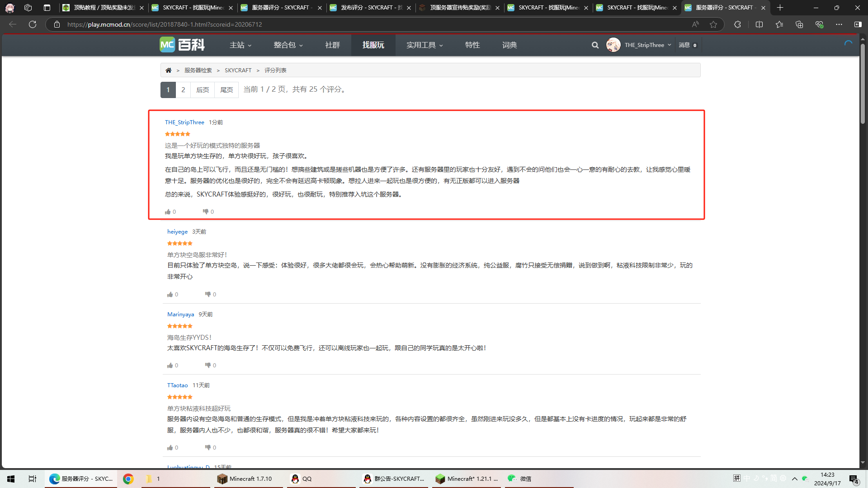This screenshot has height=488, width=868.
Task: Open the 词典 nav item
Action: click(x=509, y=45)
